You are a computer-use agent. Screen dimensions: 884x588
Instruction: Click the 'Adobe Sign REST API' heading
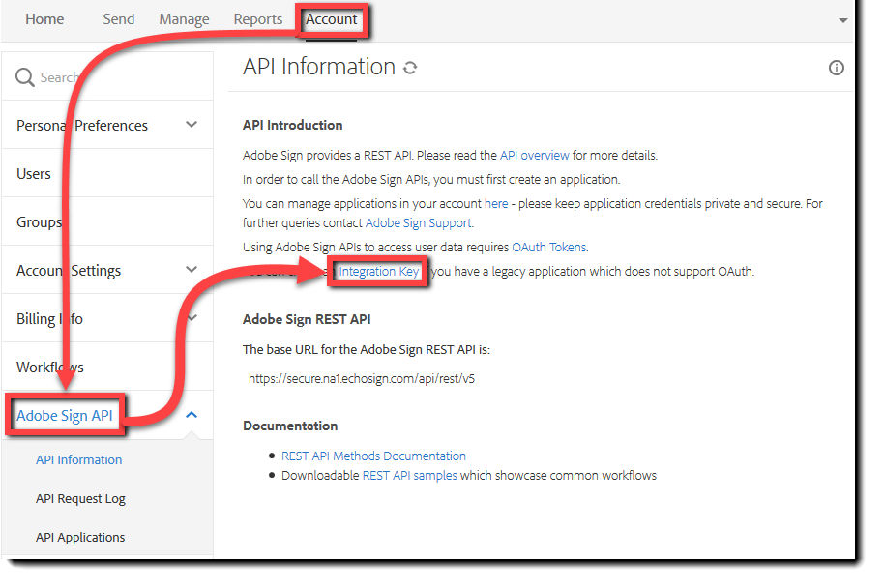coord(307,320)
